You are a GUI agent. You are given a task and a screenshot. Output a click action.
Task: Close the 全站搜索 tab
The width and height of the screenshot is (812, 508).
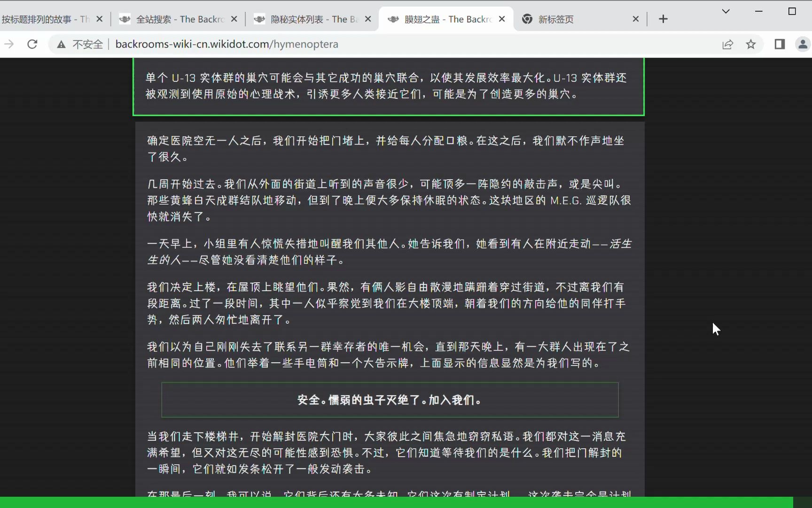234,19
